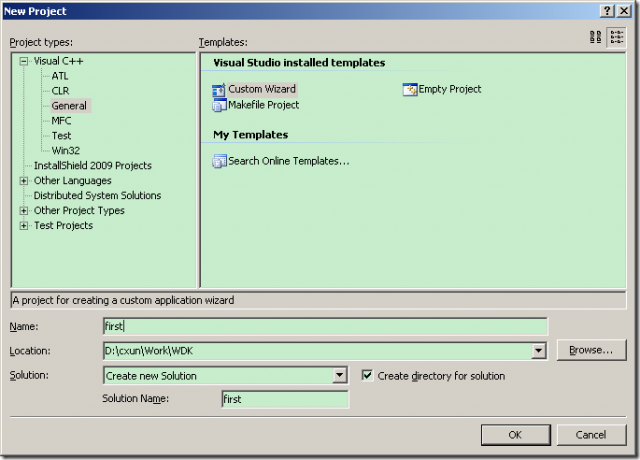Click the Search Online Templates icon
Screen dimensions: 640x460
pos(219,161)
